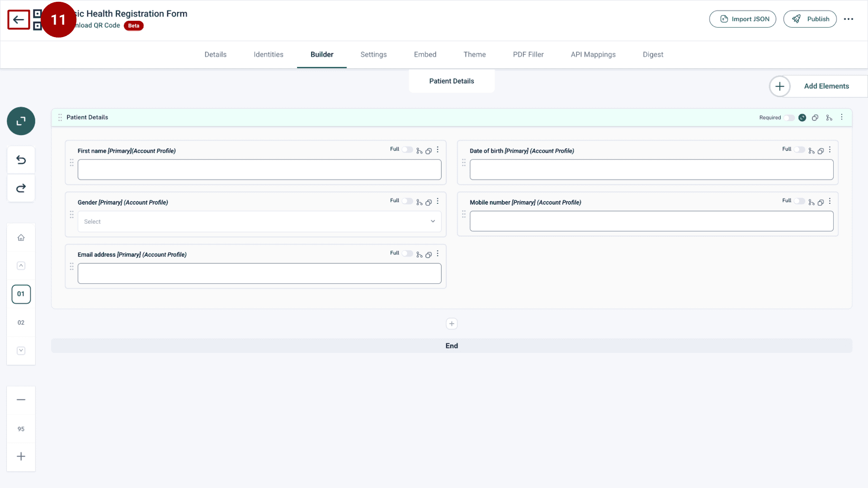Switch to the Theme tab
Image resolution: width=868 pixels, height=488 pixels.
(475, 54)
